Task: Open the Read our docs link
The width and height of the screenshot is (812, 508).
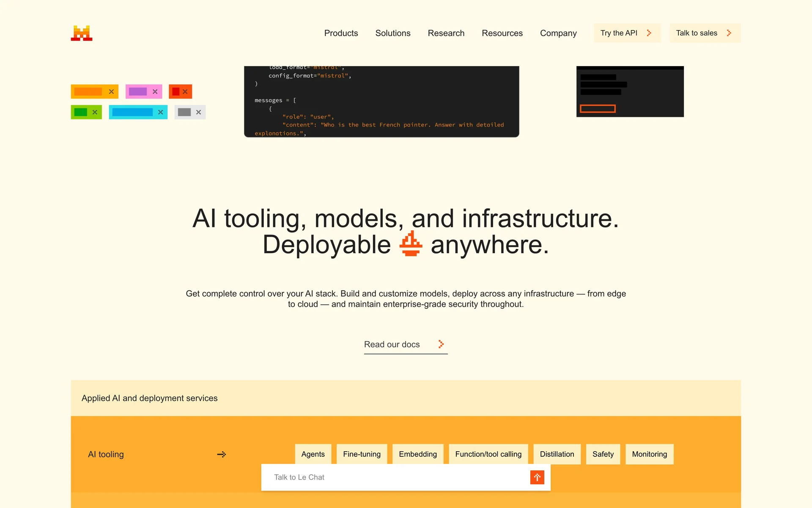Action: click(x=405, y=345)
